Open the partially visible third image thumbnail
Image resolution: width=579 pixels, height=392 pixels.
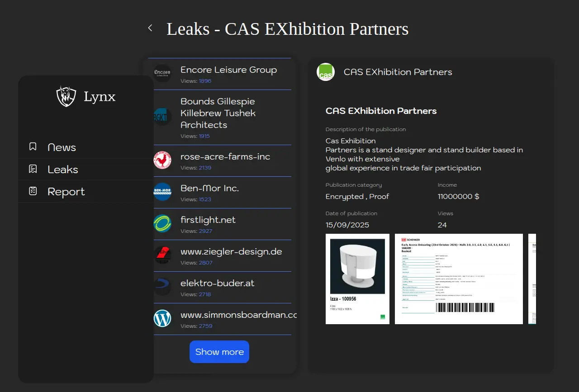[x=532, y=279]
